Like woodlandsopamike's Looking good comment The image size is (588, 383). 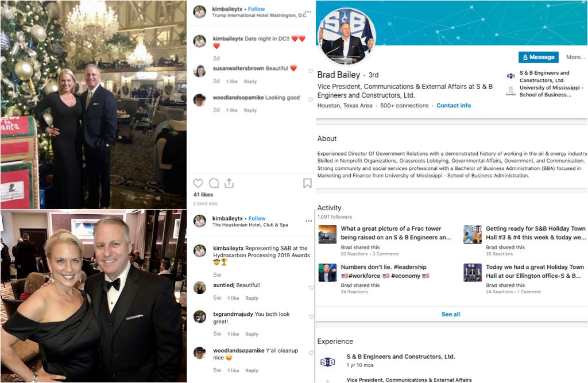click(x=311, y=100)
